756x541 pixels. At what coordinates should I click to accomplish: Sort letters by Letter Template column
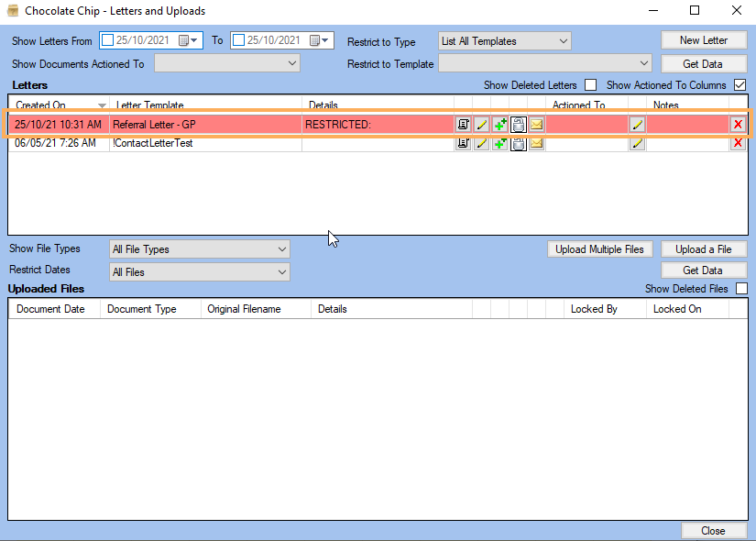point(206,105)
